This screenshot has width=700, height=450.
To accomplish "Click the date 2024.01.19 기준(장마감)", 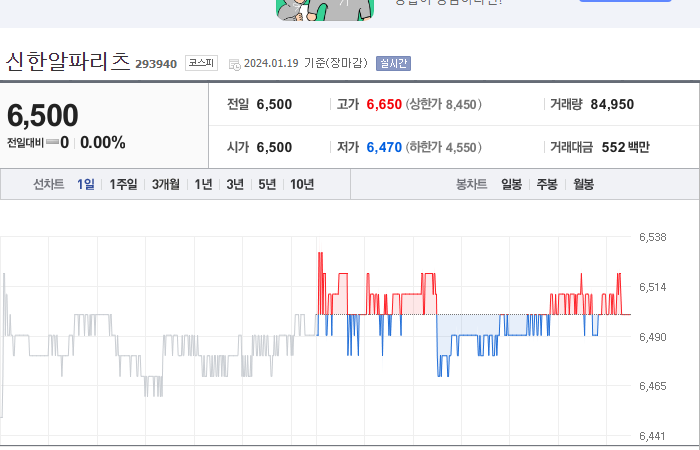I will pyautogui.click(x=306, y=63).
